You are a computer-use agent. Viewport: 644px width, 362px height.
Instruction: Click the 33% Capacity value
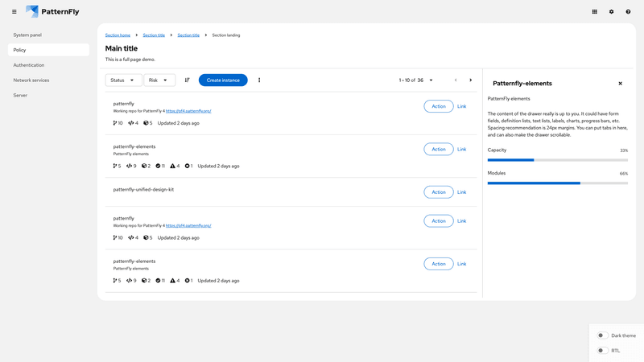624,150
